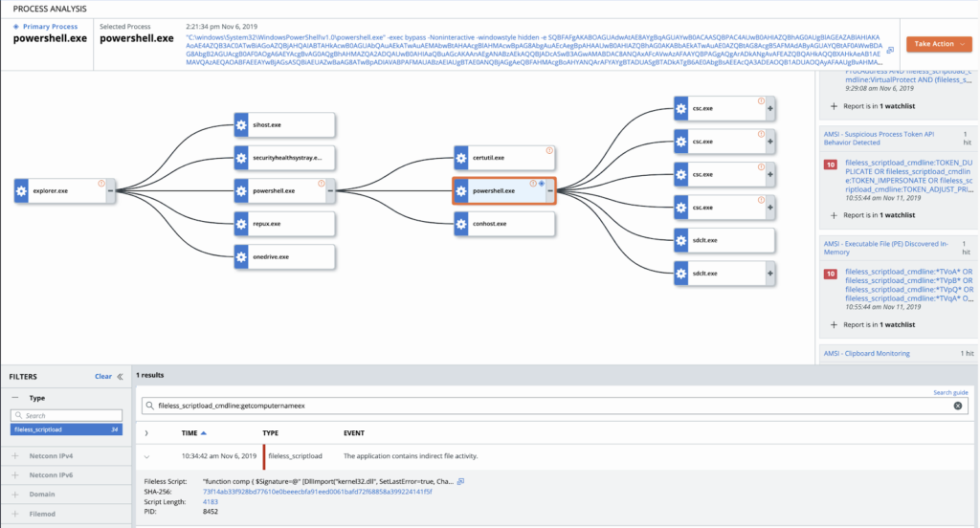The width and height of the screenshot is (980, 528).
Task: Collapse the 10:34:42 am event row
Action: [x=146, y=457]
